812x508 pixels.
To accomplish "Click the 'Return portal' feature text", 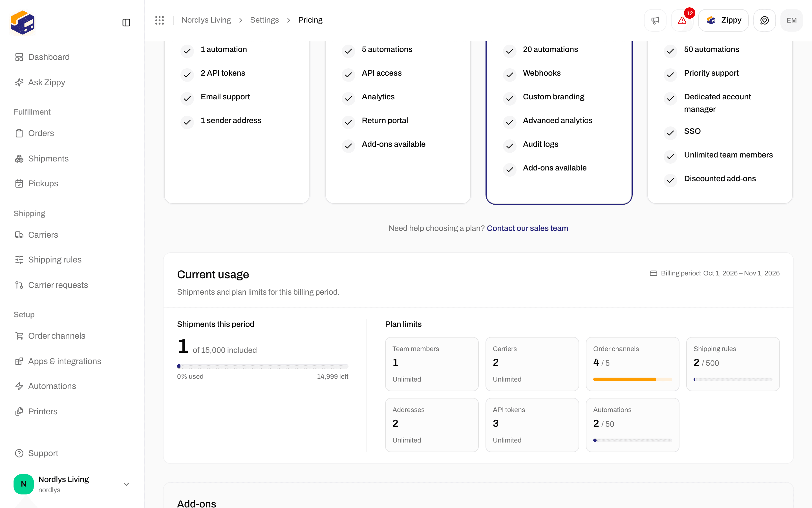I will point(385,120).
